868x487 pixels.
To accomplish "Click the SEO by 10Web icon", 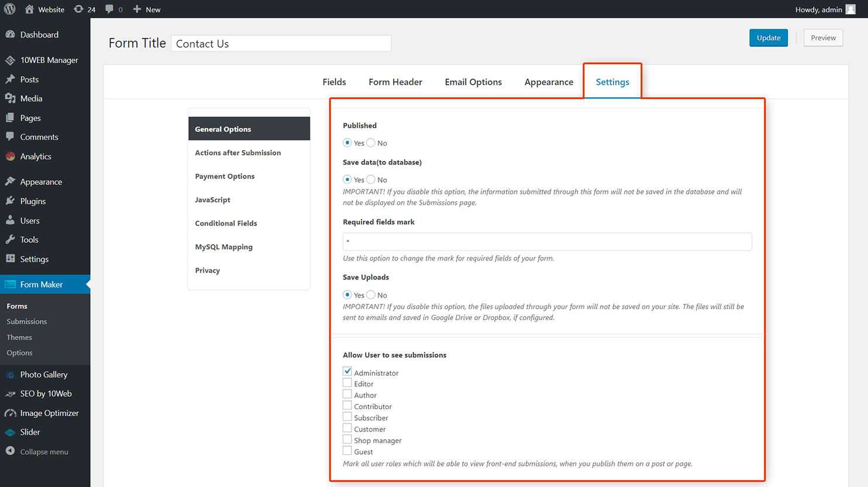I will tap(10, 394).
